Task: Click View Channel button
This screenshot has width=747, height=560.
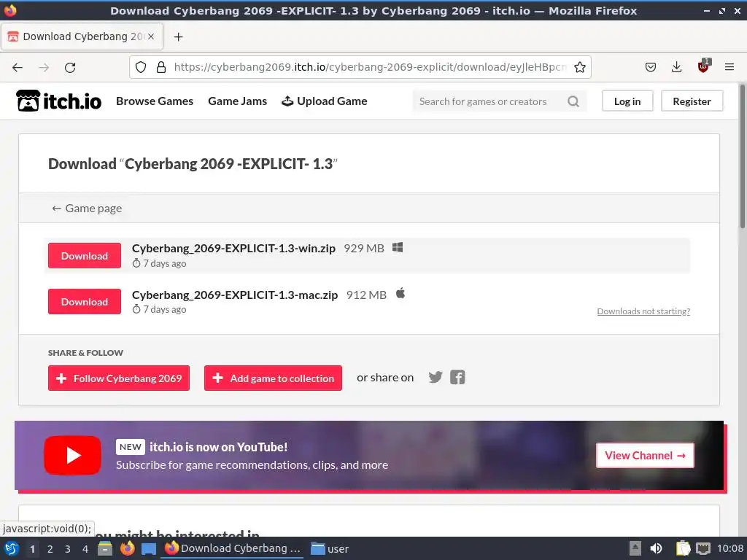Action: [645, 455]
